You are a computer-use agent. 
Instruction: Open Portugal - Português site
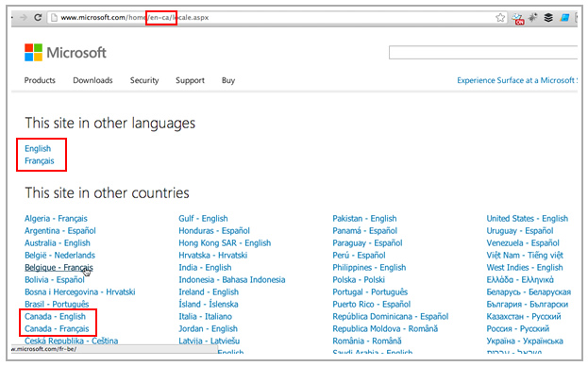click(370, 291)
